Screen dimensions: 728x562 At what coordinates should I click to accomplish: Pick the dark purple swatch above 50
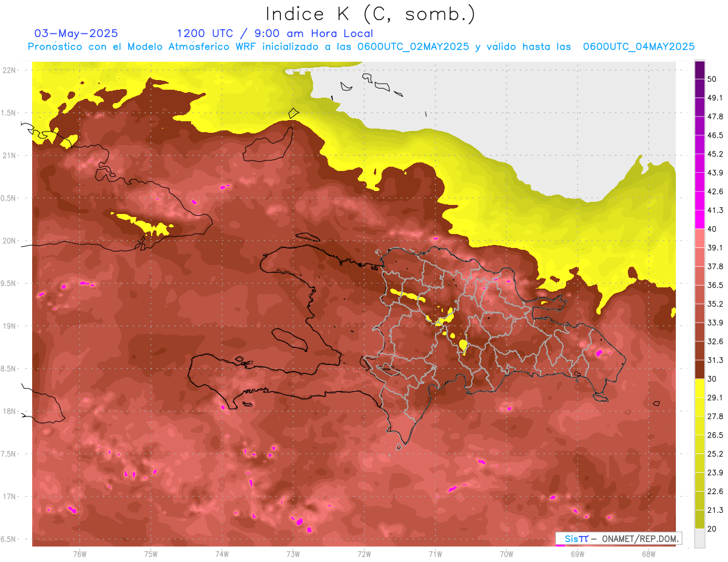click(700, 70)
